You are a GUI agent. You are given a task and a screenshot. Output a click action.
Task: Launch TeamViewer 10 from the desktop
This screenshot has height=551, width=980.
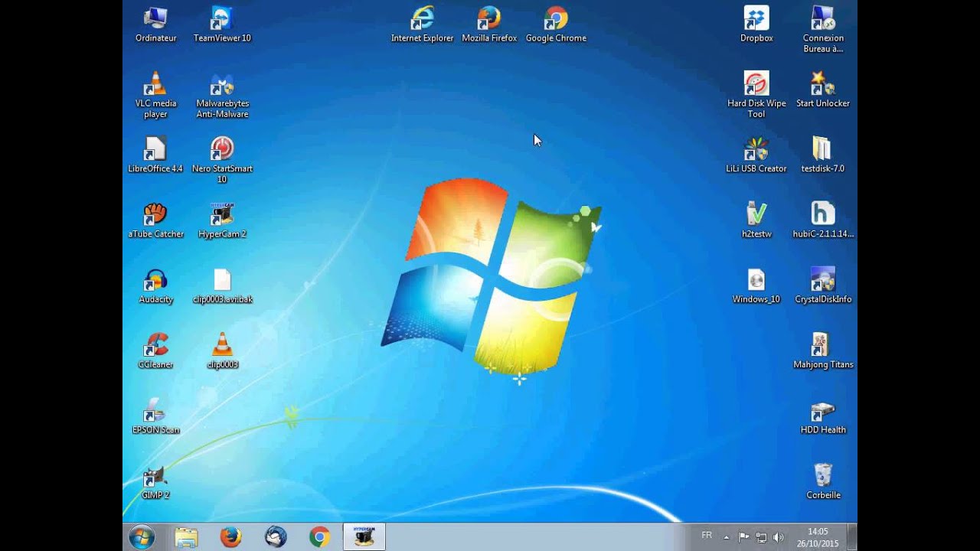[222, 24]
